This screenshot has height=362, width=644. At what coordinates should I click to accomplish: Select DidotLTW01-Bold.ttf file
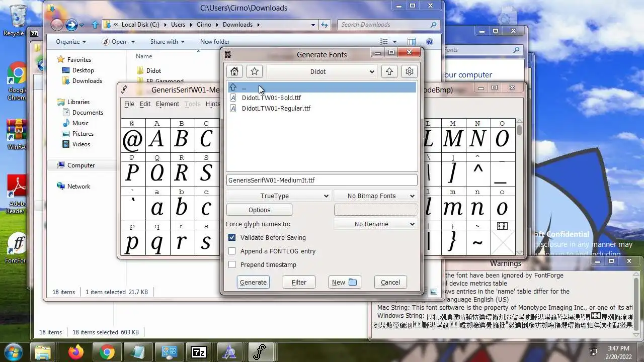[x=271, y=98]
